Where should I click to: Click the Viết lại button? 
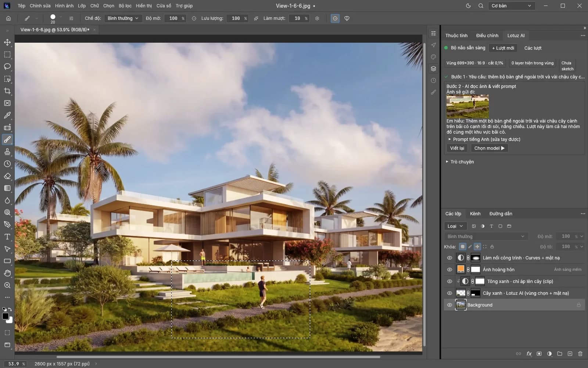pyautogui.click(x=457, y=148)
